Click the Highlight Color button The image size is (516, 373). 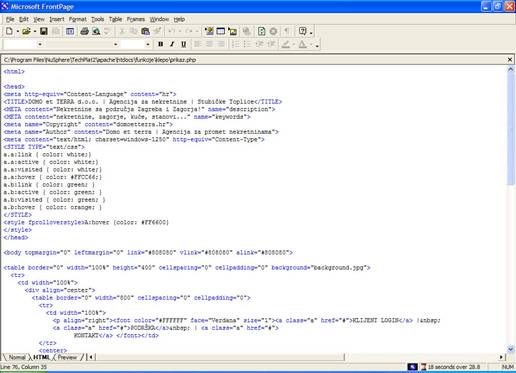point(286,44)
